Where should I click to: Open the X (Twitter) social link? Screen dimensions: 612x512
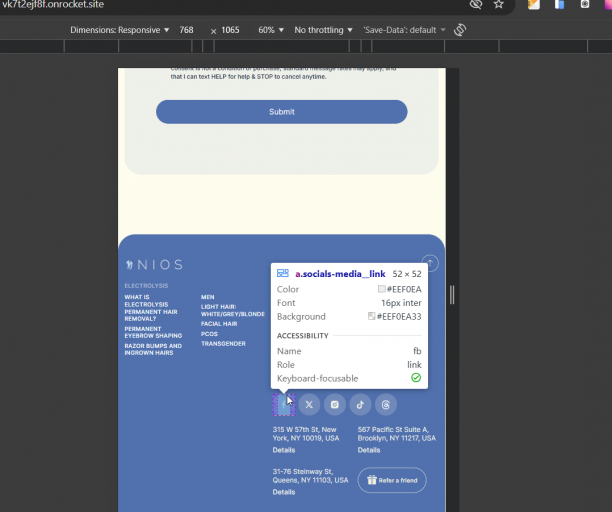pyautogui.click(x=309, y=405)
